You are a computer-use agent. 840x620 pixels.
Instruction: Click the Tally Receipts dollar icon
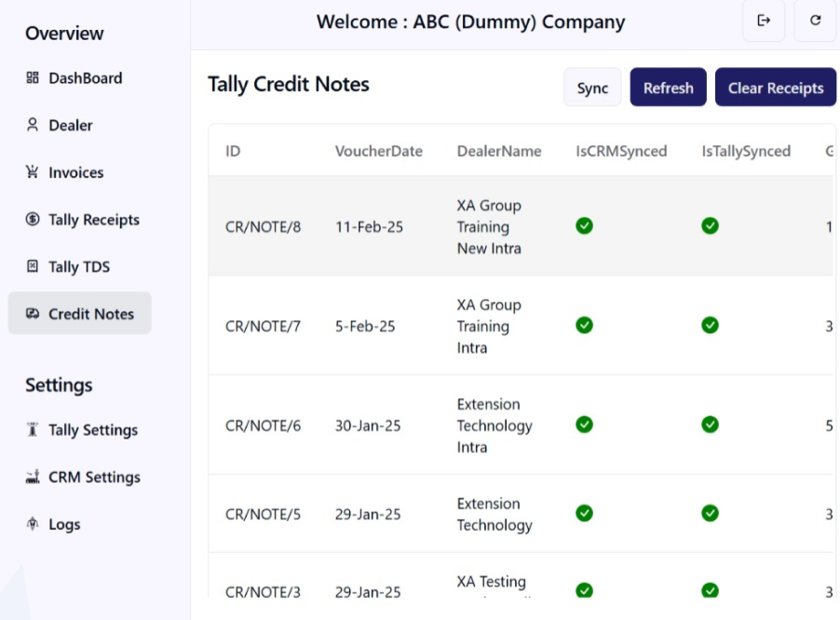(x=33, y=220)
